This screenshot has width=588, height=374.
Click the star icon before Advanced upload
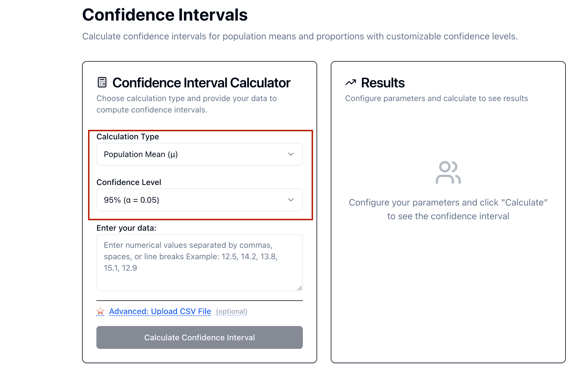[100, 311]
